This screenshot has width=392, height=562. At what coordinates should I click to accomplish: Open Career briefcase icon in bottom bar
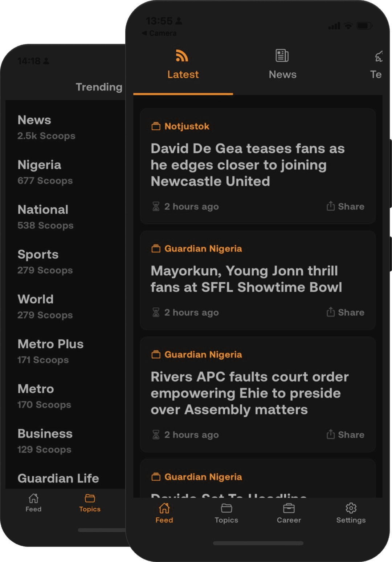point(289,508)
